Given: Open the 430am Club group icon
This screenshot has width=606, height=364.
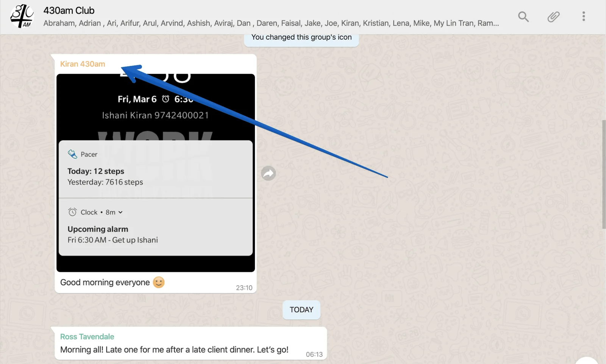Looking at the screenshot, I should click(22, 16).
